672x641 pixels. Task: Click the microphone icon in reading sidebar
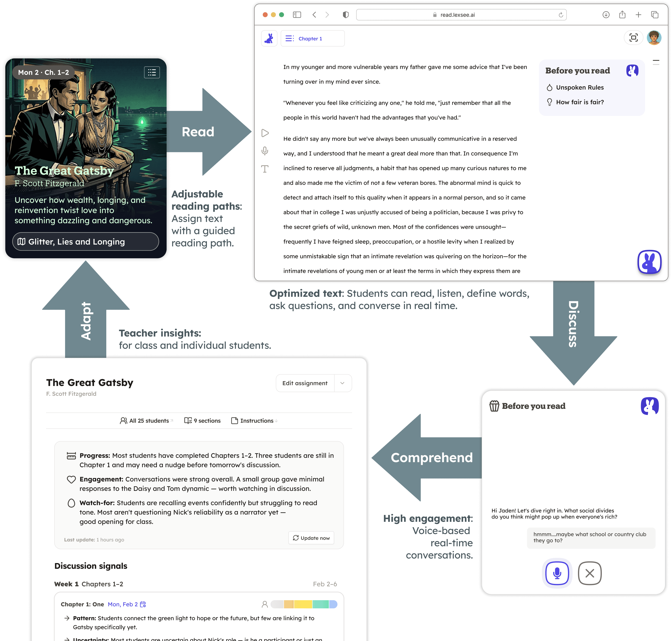(x=265, y=151)
